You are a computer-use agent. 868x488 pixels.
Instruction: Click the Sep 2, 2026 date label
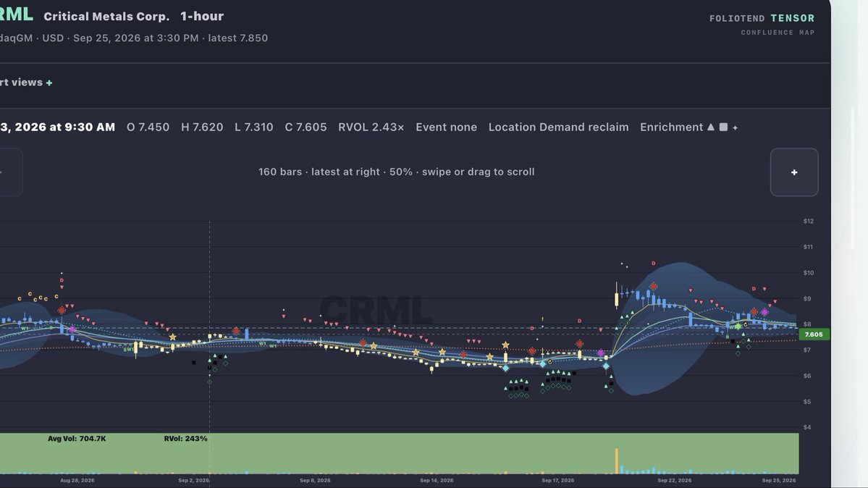click(194, 480)
